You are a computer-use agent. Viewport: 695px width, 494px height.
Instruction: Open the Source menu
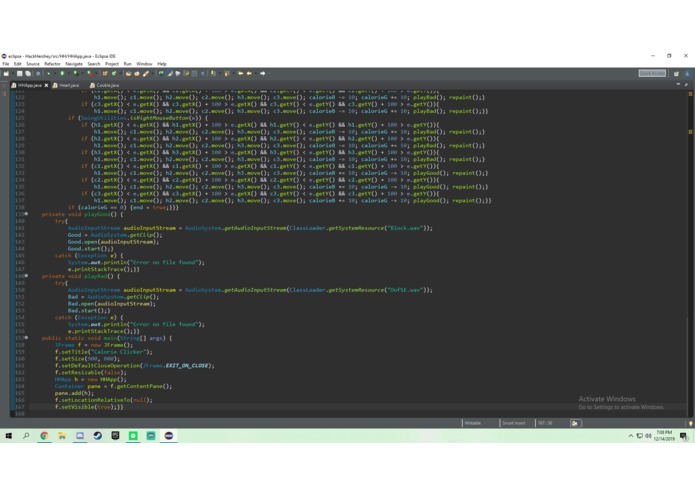[x=33, y=64]
